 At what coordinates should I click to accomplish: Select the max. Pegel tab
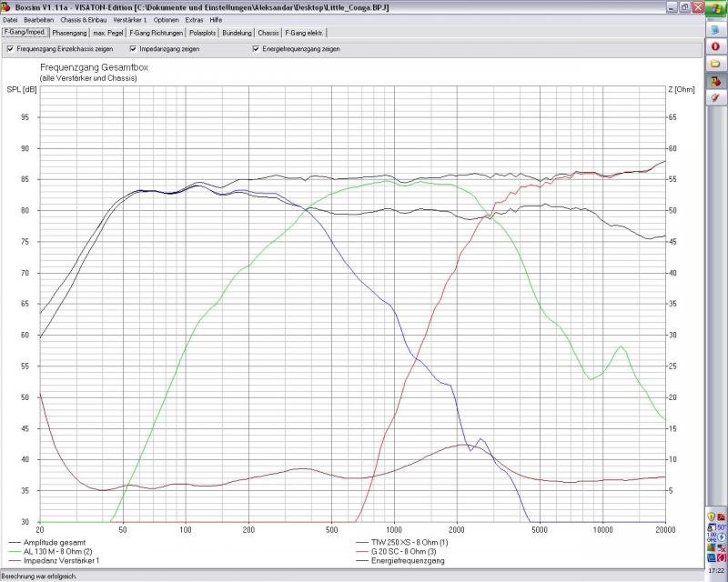tap(108, 33)
